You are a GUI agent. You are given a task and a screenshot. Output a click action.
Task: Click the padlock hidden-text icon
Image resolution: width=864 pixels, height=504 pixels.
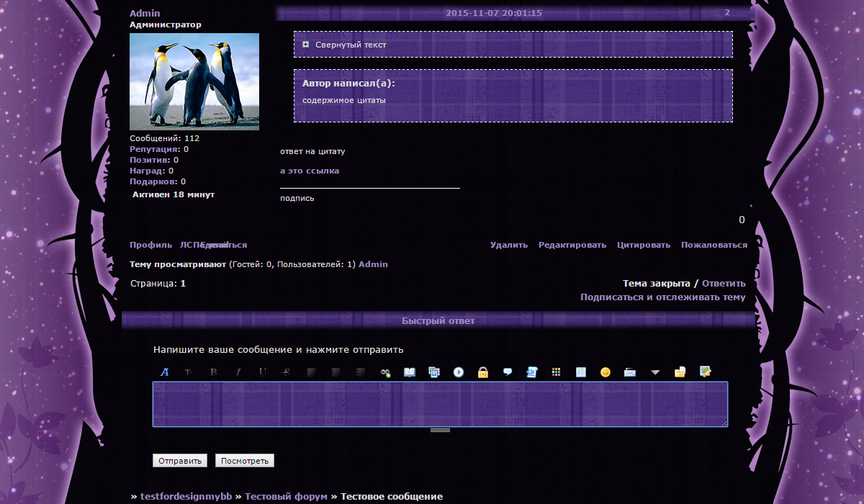point(483,372)
